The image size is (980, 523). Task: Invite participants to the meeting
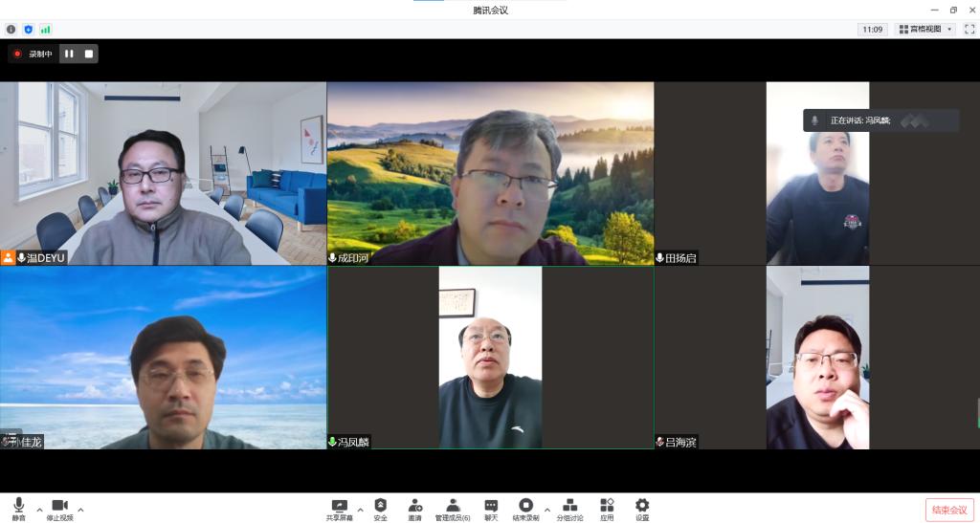tap(414, 508)
